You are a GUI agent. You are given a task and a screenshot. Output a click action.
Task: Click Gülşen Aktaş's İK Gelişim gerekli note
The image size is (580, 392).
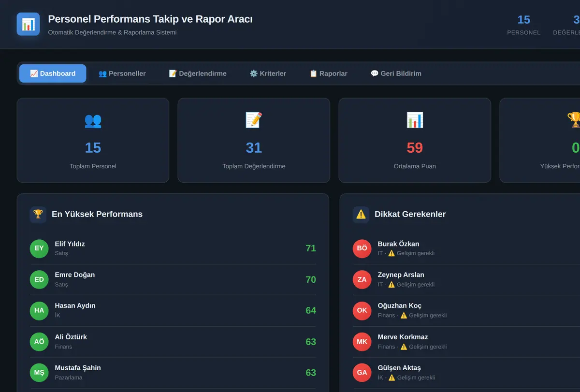pos(406,377)
